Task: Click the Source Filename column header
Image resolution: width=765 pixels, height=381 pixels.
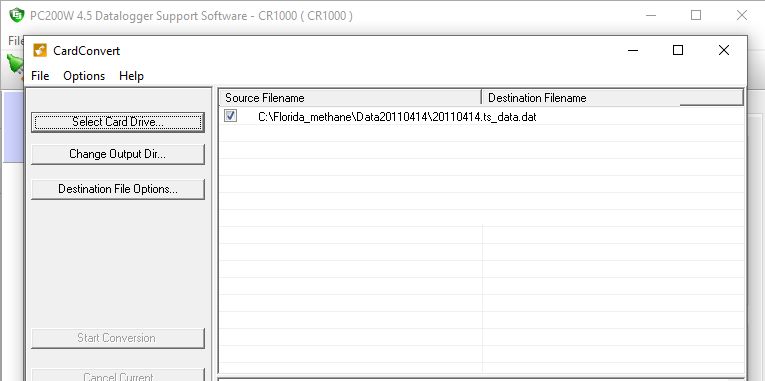Action: (350, 98)
